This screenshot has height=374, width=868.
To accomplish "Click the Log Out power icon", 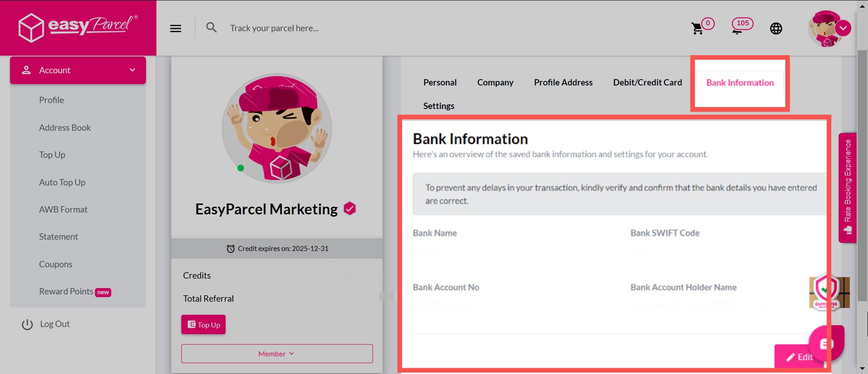I will coord(28,324).
